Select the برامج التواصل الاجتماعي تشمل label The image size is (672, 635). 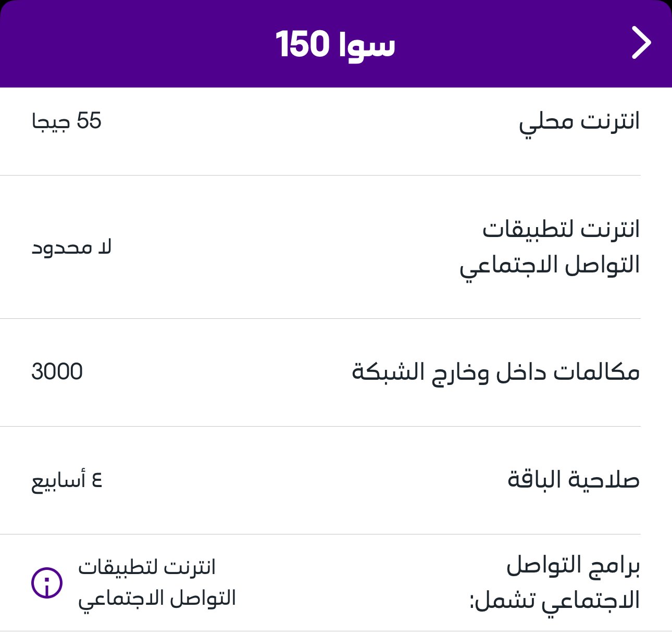pos(555,583)
